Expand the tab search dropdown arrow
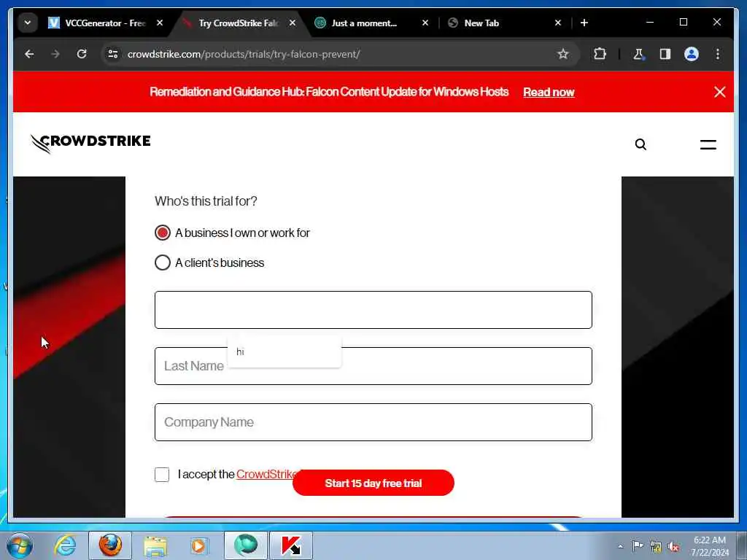Screen dimensions: 747x560 coord(28,23)
